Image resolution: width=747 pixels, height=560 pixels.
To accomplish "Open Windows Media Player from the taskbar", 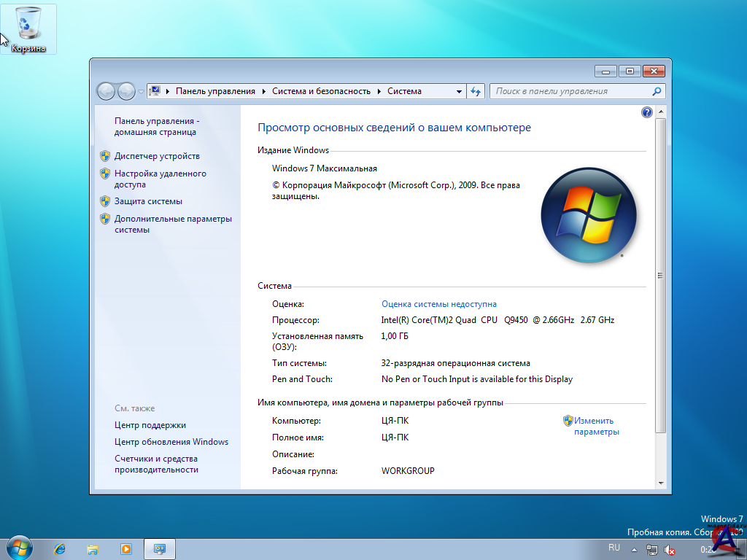I will (x=125, y=548).
